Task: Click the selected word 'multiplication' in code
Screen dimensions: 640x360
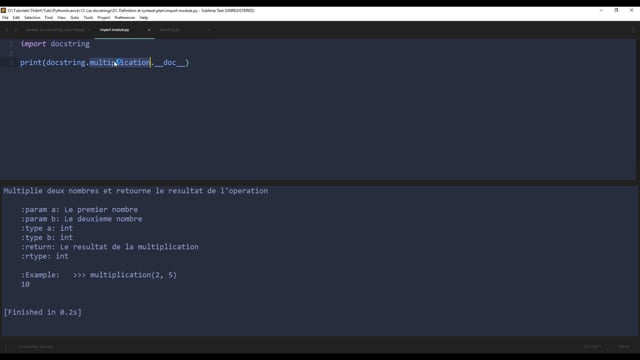Action: [x=120, y=62]
